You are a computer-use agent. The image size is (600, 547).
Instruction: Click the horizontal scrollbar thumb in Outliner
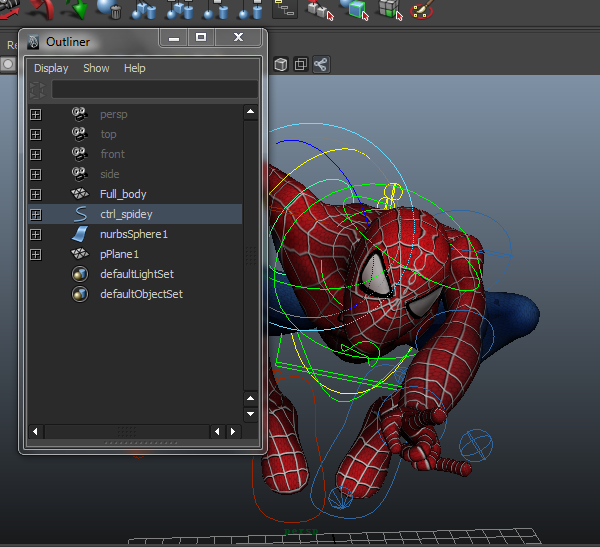(x=127, y=431)
